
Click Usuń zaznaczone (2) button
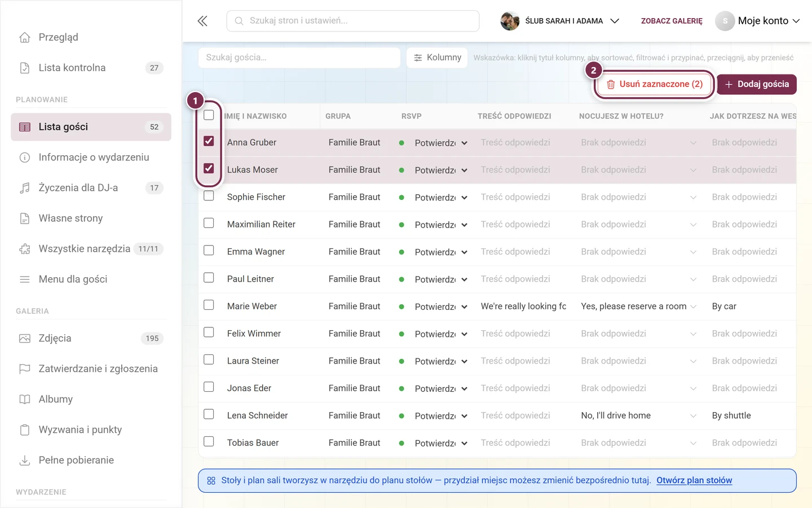click(x=655, y=84)
